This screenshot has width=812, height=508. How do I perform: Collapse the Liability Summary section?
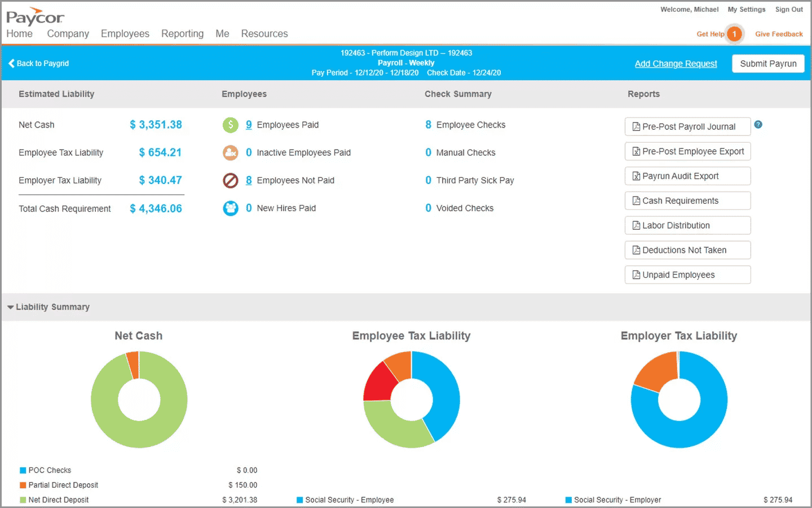coord(11,307)
